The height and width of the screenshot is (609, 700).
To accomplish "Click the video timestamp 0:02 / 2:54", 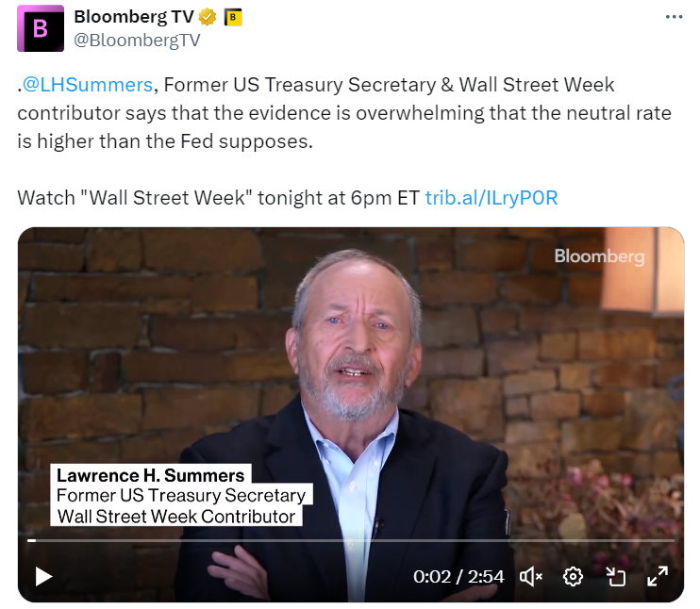I will pyautogui.click(x=458, y=577).
